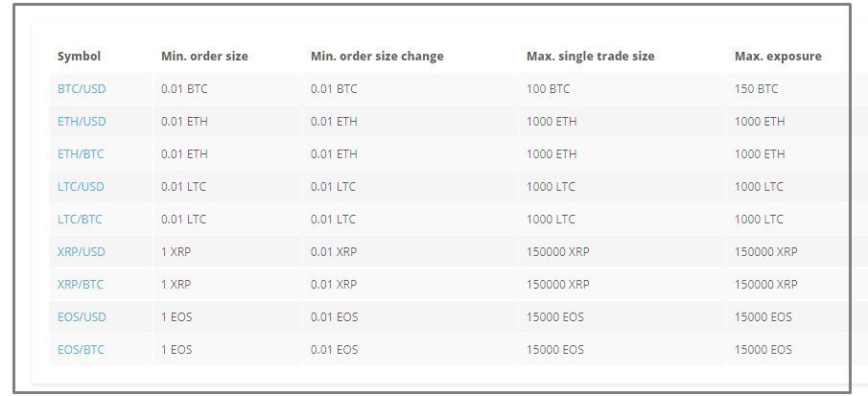Click the Min. order size change header
The width and height of the screenshot is (868, 396).
click(377, 56)
